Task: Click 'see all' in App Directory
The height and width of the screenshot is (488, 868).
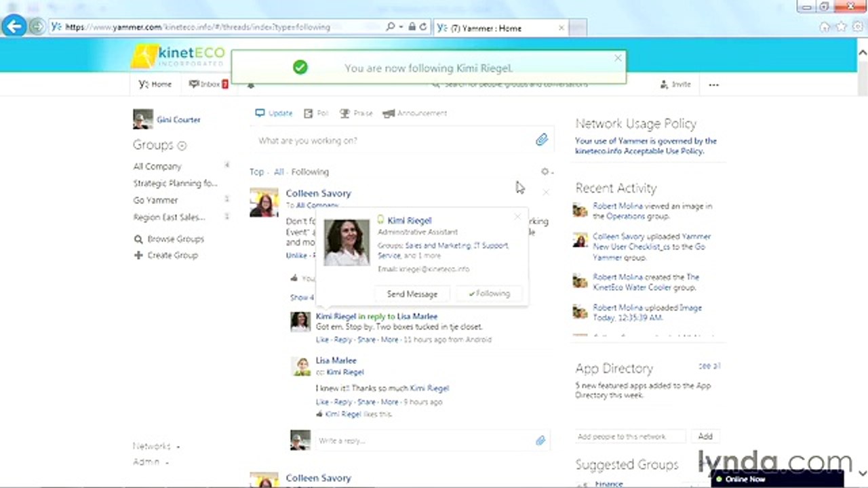Action: (709, 366)
